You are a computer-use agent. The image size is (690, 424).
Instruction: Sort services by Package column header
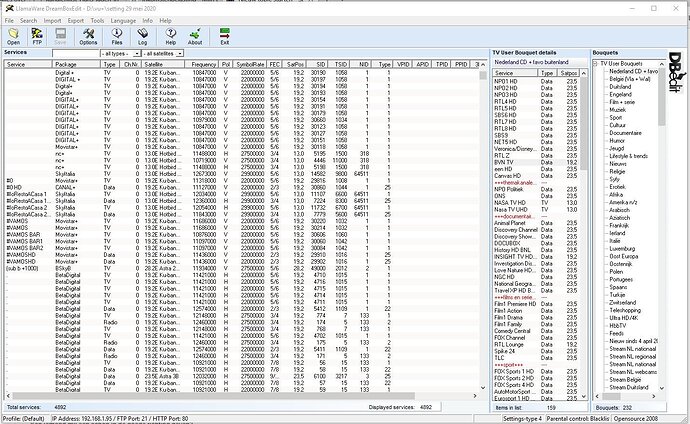coord(77,64)
